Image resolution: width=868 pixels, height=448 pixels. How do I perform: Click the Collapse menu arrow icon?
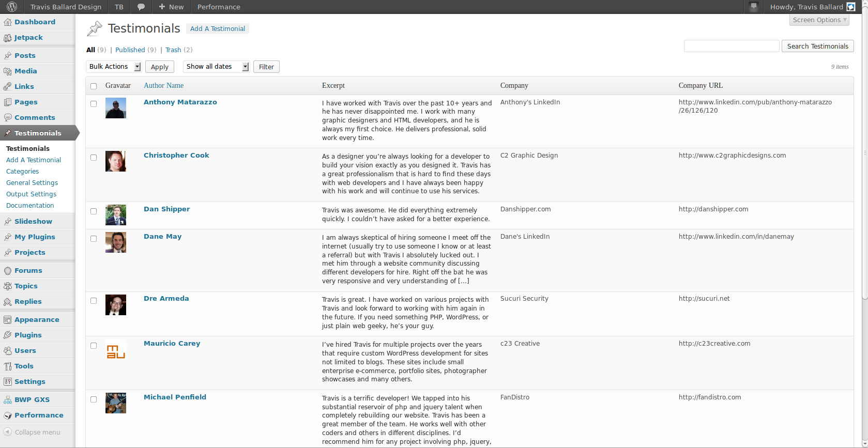coord(7,432)
